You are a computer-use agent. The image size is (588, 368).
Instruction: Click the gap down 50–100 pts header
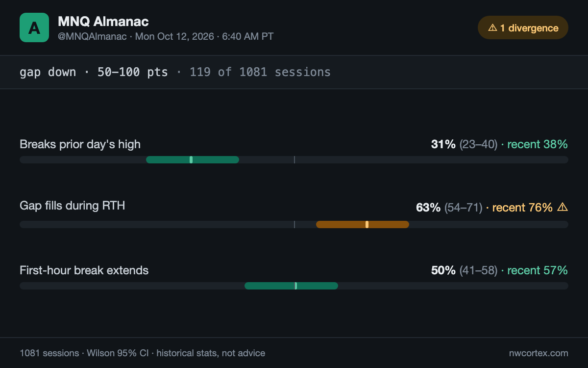click(94, 72)
